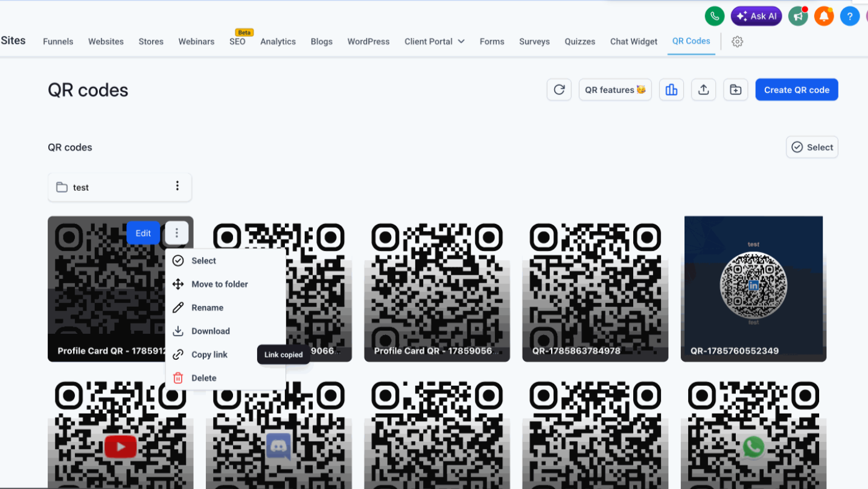Switch to the Funnels tab
This screenshot has width=868, height=489.
58,42
